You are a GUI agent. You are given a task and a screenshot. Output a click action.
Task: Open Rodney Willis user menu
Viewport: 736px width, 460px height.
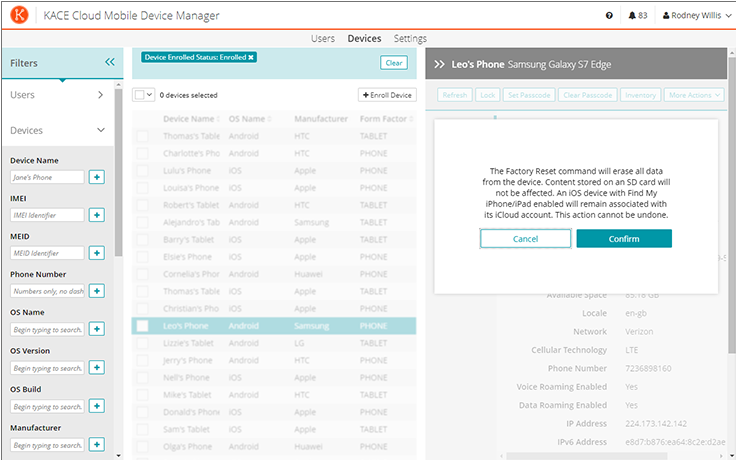(697, 15)
